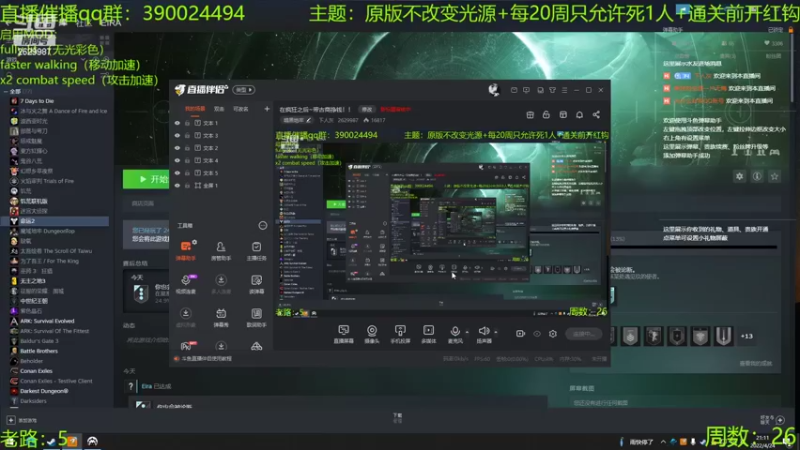Open stream settings gear in bottom bar
Image resolution: width=800 pixels, height=450 pixels.
tap(553, 334)
